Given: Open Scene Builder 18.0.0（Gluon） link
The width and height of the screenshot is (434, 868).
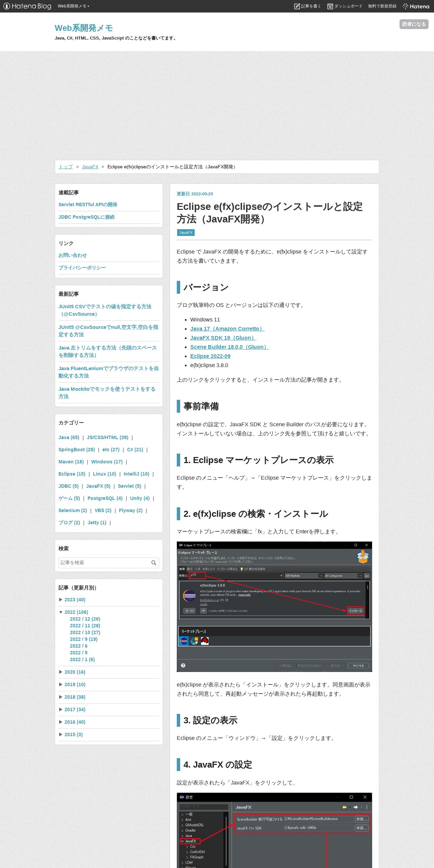Looking at the screenshot, I should pyautogui.click(x=230, y=347).
